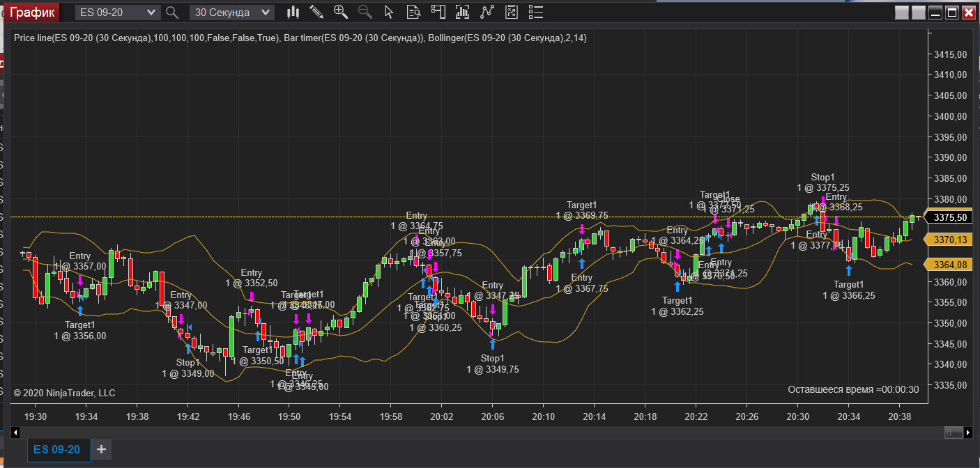Toggle the Chart Trader panel icon
The height and width of the screenshot is (468, 980).
(x=438, y=12)
